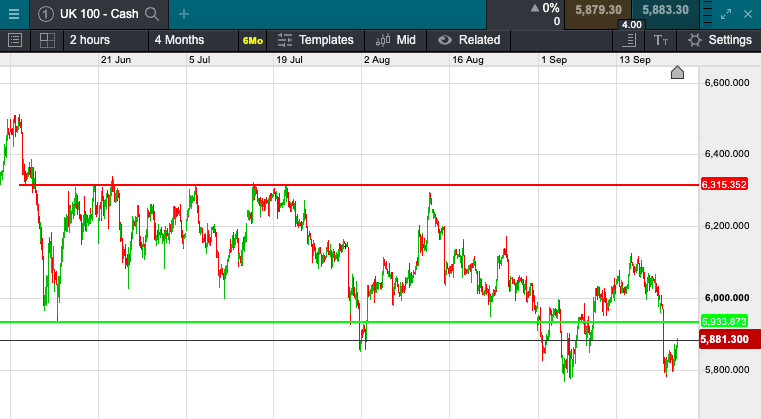Screen dimensions: 761x419
Task: Click the 5,800.000 price axis label
Action: [x=727, y=370]
